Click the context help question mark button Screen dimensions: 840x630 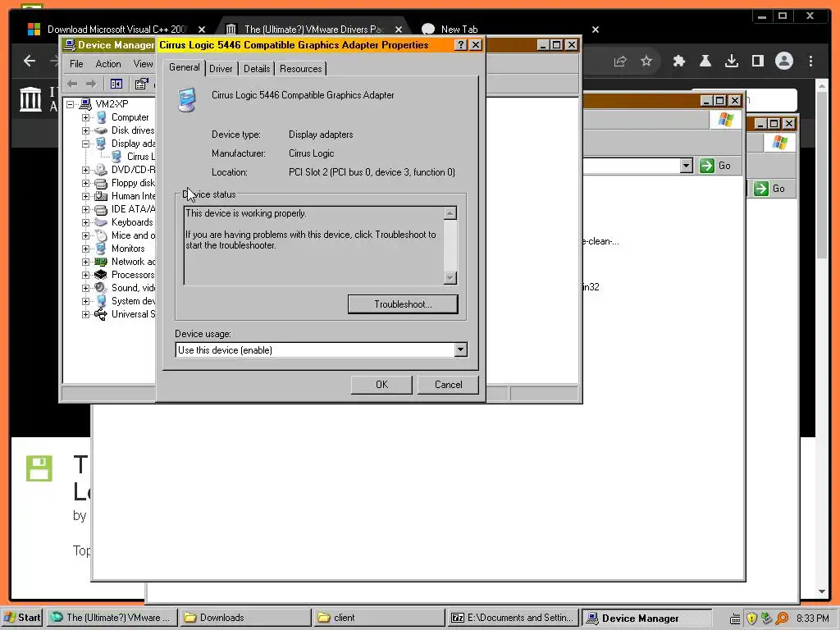[x=461, y=45]
